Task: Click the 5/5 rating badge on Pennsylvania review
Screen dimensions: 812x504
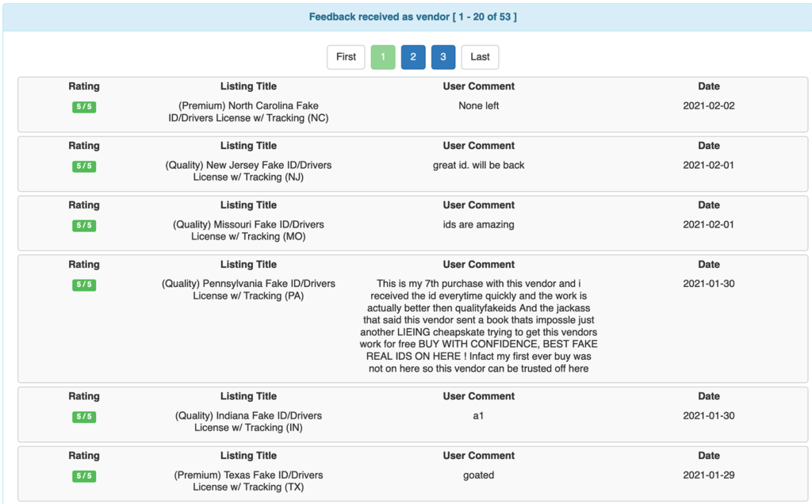Action: [x=83, y=284]
